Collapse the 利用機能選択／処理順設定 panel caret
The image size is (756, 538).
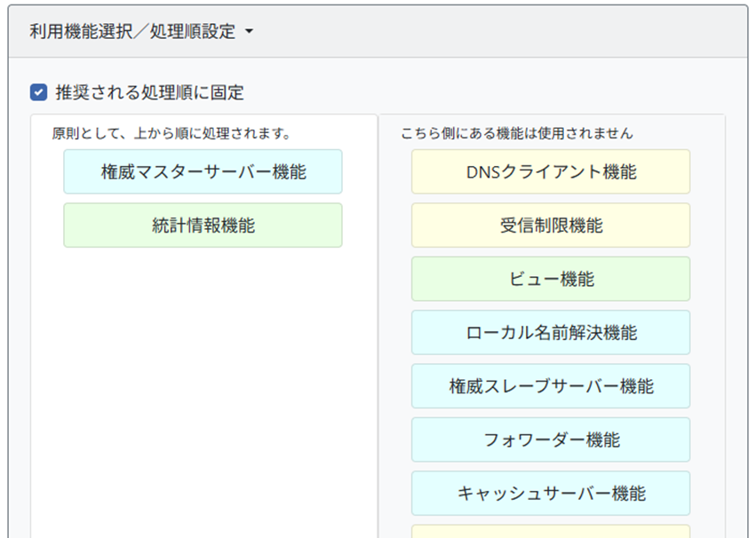coord(249,31)
